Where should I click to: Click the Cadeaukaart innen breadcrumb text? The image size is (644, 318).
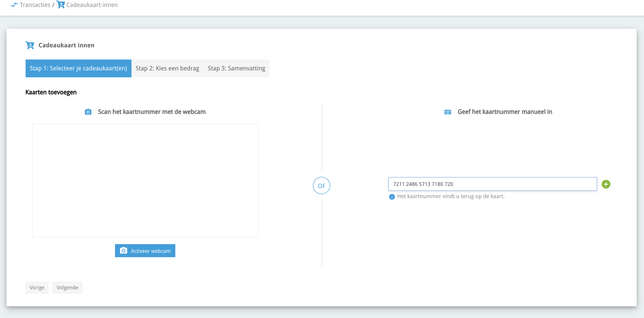click(x=92, y=5)
